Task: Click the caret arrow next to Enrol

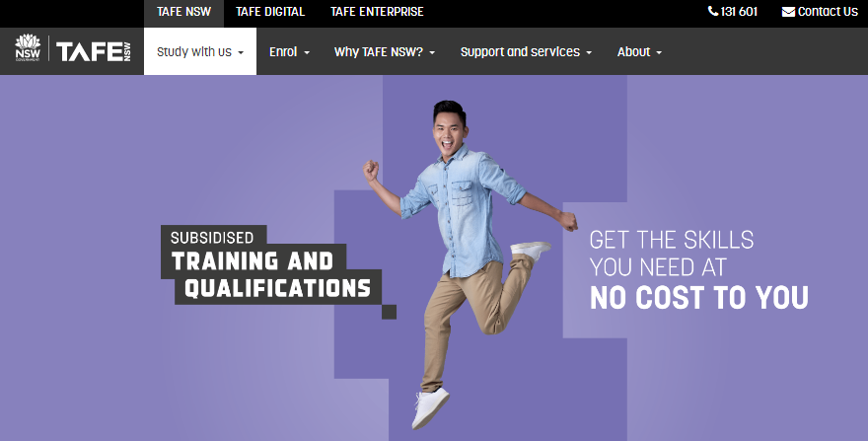Action: pos(307,52)
